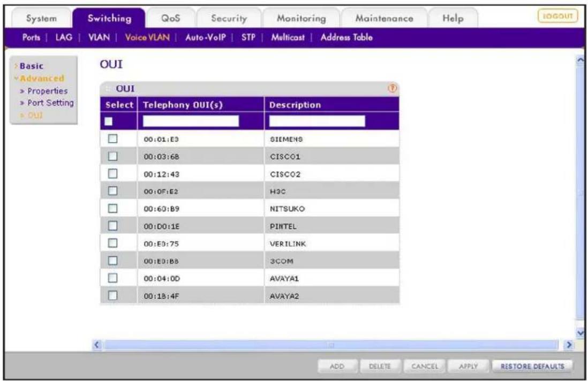The height and width of the screenshot is (381, 588).
Task: Click the horizontal scrollbar left arrow
Action: tap(97, 345)
